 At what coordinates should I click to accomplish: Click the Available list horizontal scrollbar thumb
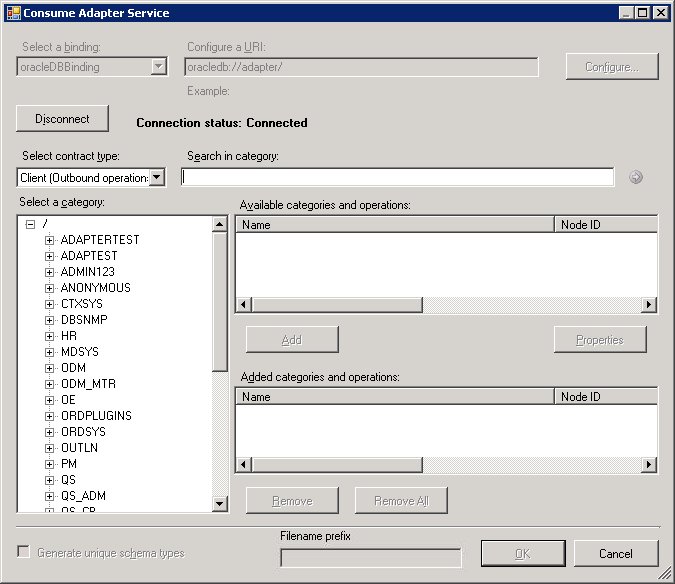[x=337, y=305]
